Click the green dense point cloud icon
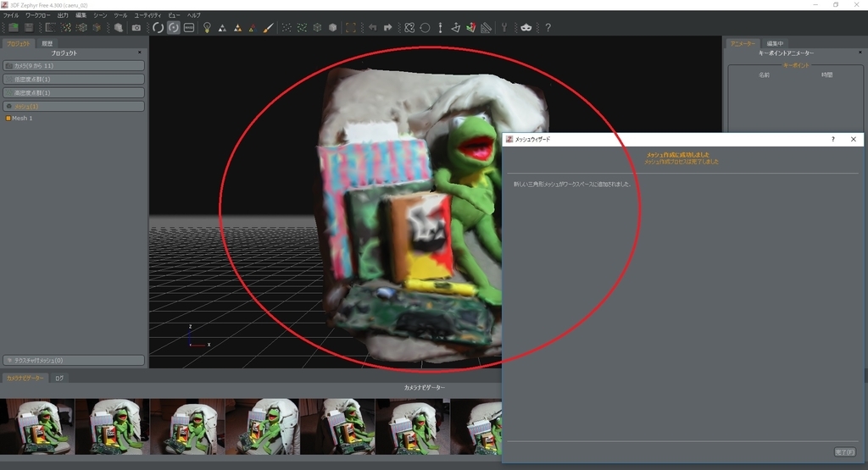The width and height of the screenshot is (868, 470). coord(302,28)
